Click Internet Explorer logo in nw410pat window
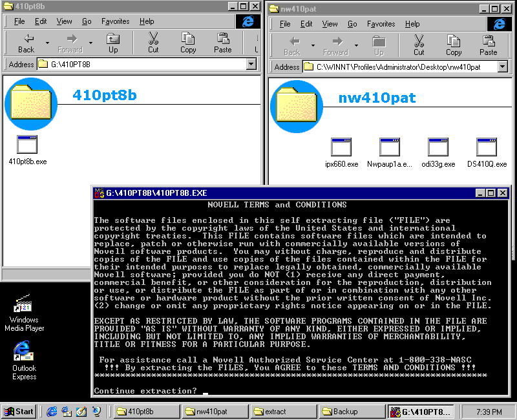This screenshot has width=517, height=420. [499, 24]
